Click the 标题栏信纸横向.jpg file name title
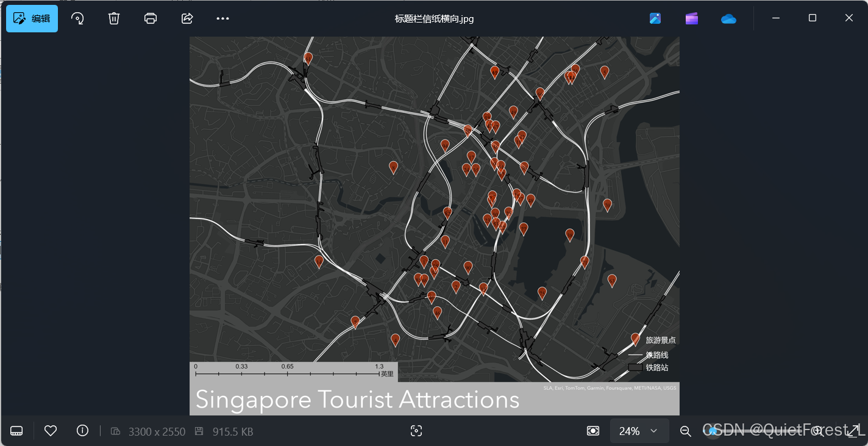Image resolution: width=868 pixels, height=446 pixels. [434, 18]
